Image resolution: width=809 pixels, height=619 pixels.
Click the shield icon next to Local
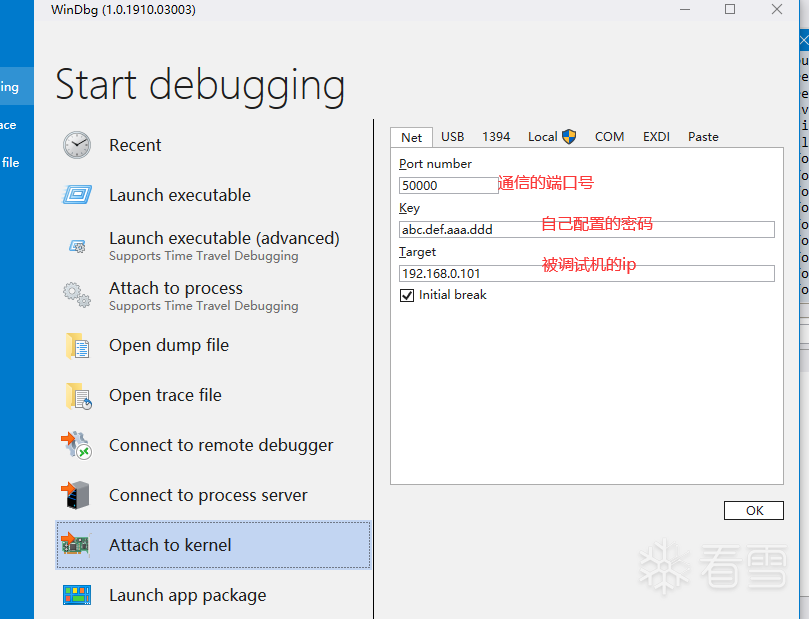coord(569,137)
